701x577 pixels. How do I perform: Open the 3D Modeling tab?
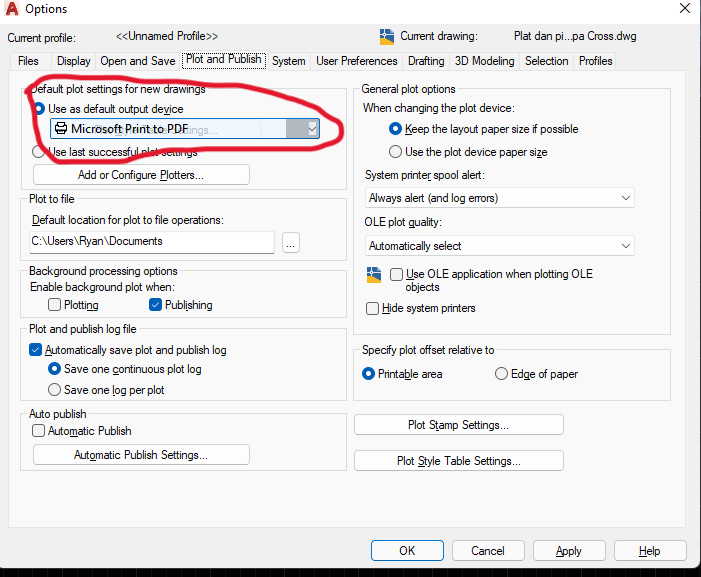485,61
